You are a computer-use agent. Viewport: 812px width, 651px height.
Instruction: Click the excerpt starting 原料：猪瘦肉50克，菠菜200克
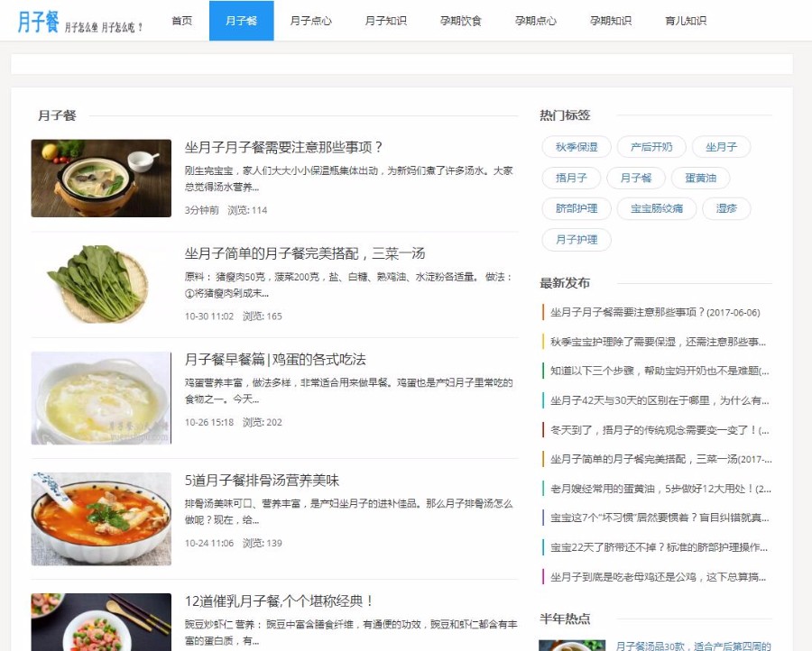348,285
